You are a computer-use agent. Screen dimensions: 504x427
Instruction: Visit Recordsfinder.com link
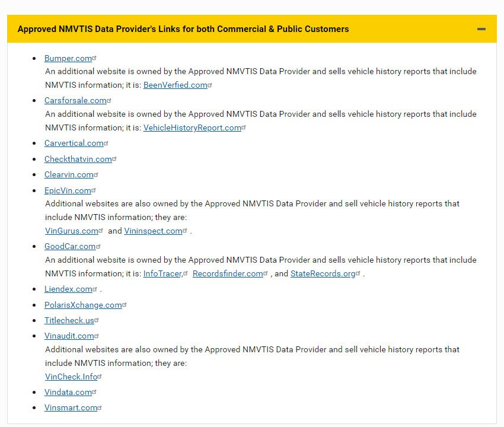[228, 274]
